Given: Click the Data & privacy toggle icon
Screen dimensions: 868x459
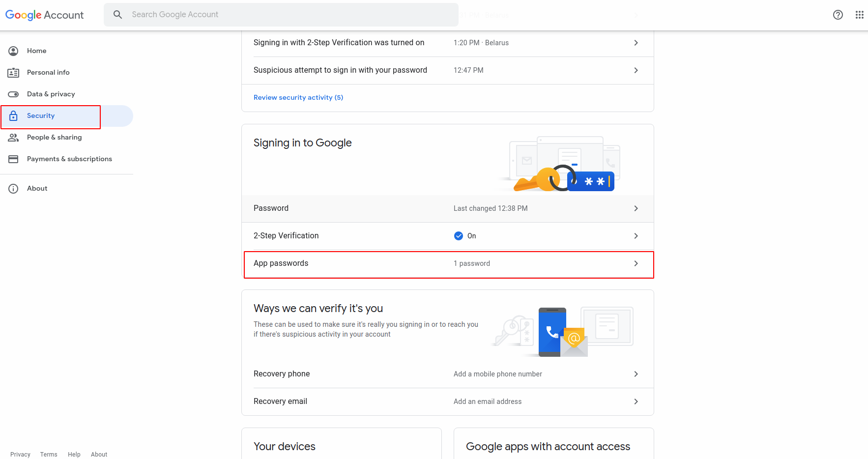Looking at the screenshot, I should pyautogui.click(x=13, y=94).
